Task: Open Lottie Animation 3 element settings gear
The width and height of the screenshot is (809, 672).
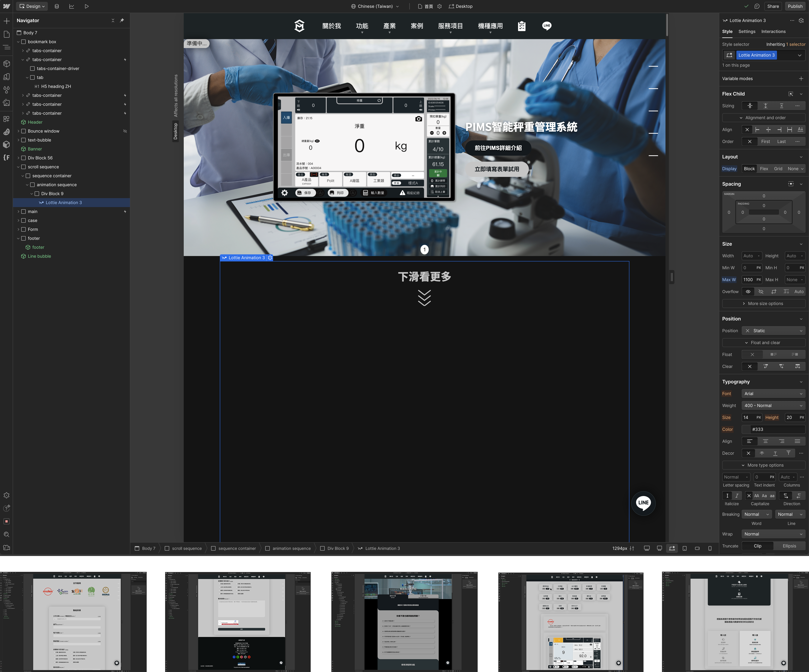Action: (270, 258)
